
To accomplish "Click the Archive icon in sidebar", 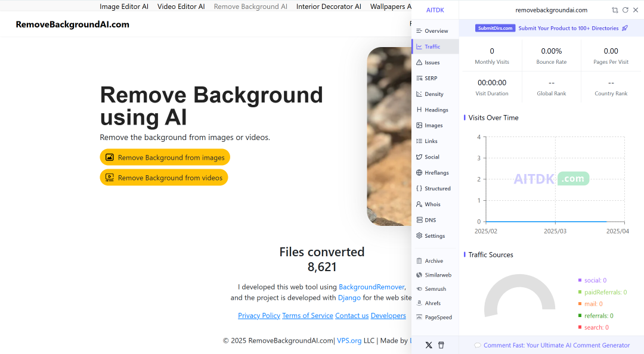I will tap(419, 261).
